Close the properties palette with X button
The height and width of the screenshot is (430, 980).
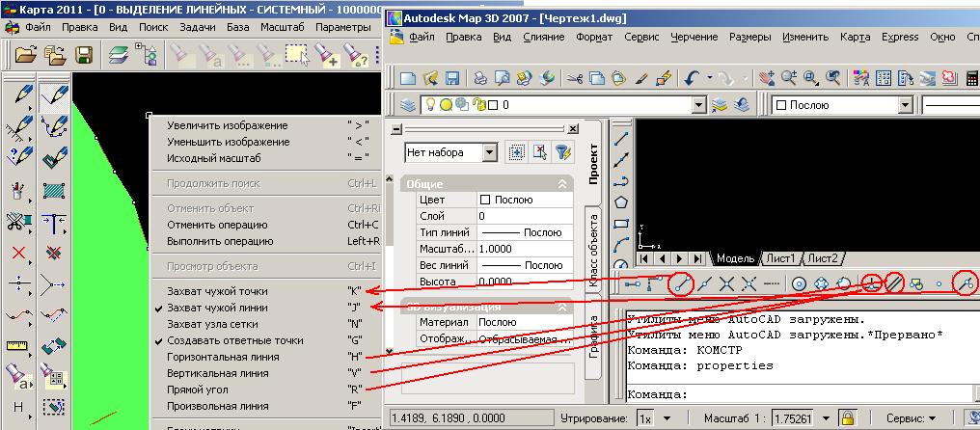tap(573, 129)
